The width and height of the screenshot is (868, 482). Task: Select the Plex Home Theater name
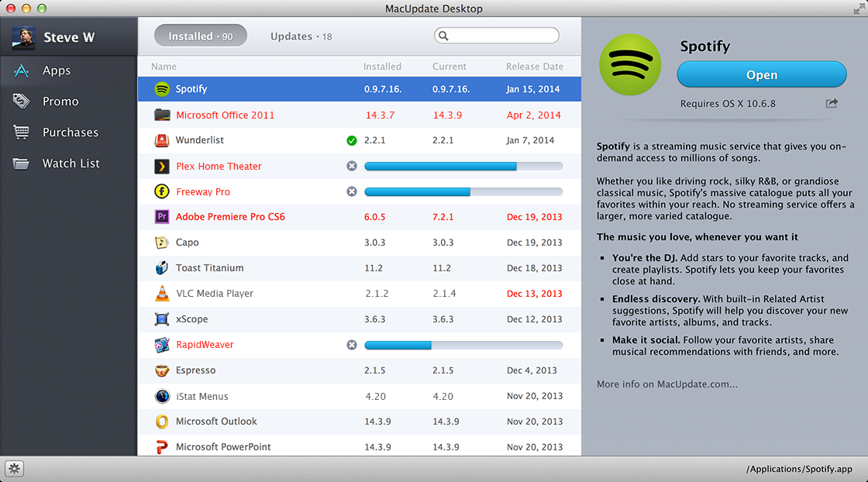(x=219, y=166)
